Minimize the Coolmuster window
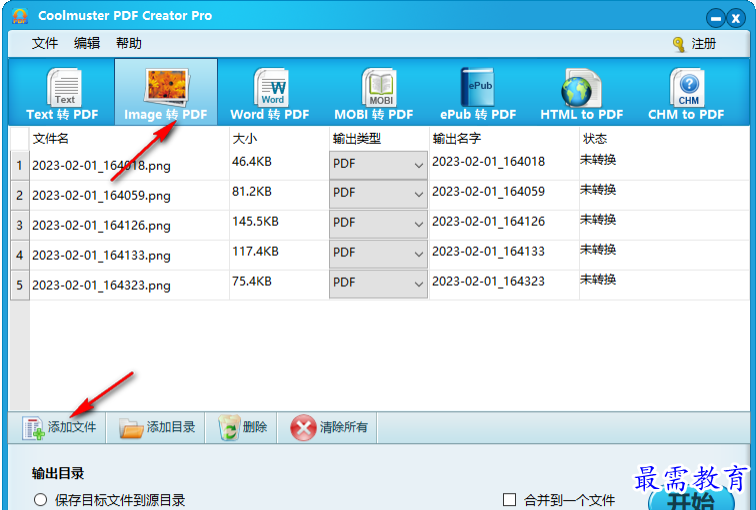Image resolution: width=756 pixels, height=510 pixels. (716, 19)
